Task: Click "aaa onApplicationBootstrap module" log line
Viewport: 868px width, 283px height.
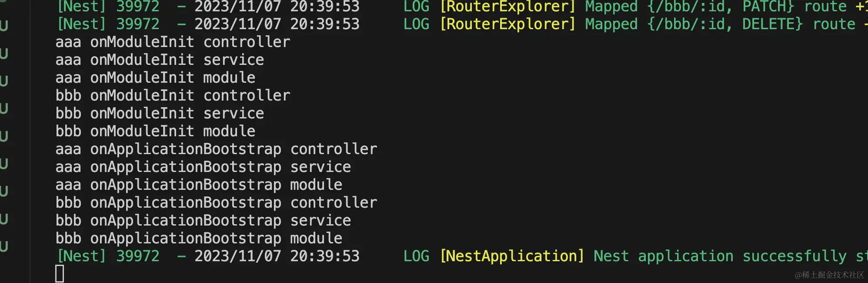Action: tap(199, 185)
